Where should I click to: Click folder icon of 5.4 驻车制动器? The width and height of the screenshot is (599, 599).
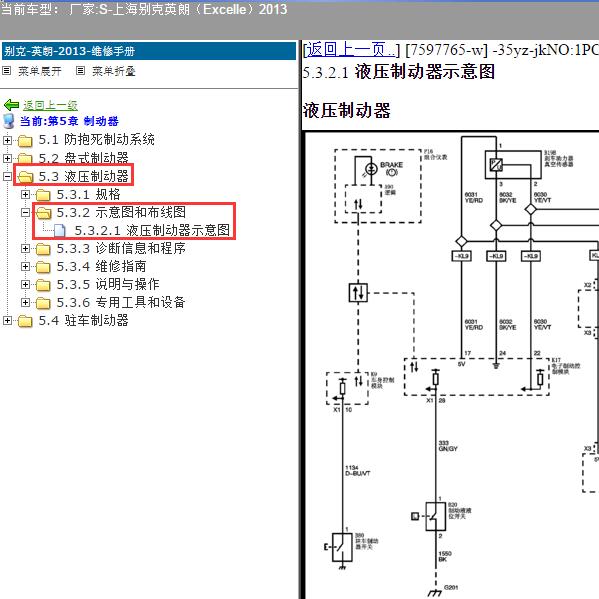click(25, 321)
